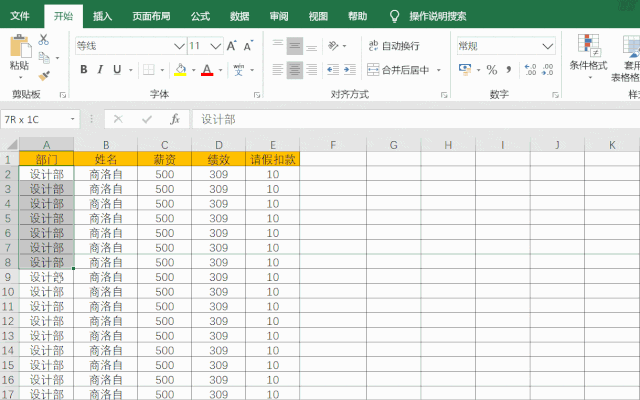This screenshot has height=400, width=640.
Task: Open the font size 11 dropdown
Action: [216, 46]
